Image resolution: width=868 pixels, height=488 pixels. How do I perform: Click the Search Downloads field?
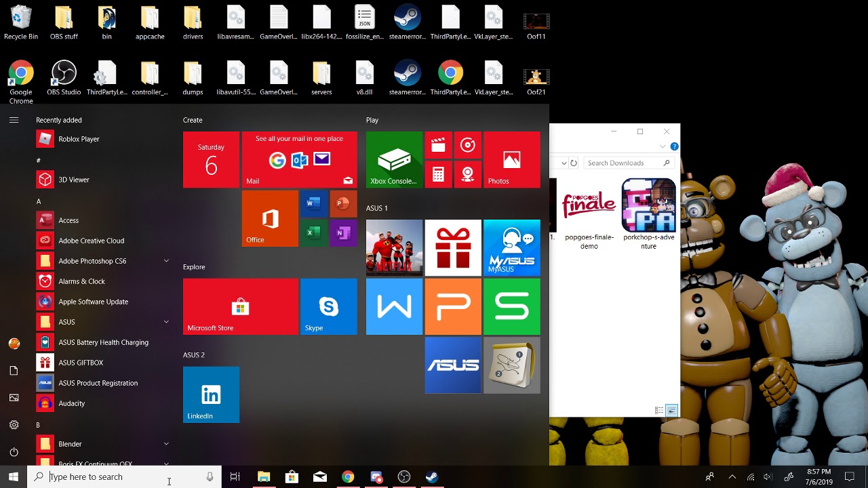coord(628,163)
